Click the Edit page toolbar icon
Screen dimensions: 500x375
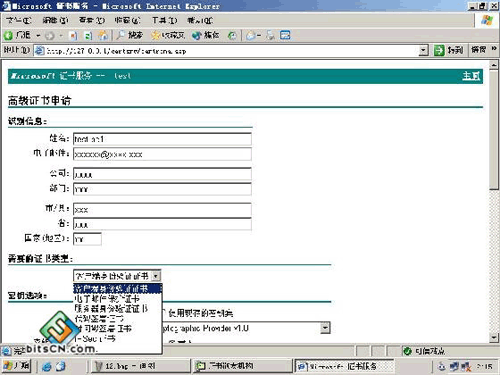[285, 35]
